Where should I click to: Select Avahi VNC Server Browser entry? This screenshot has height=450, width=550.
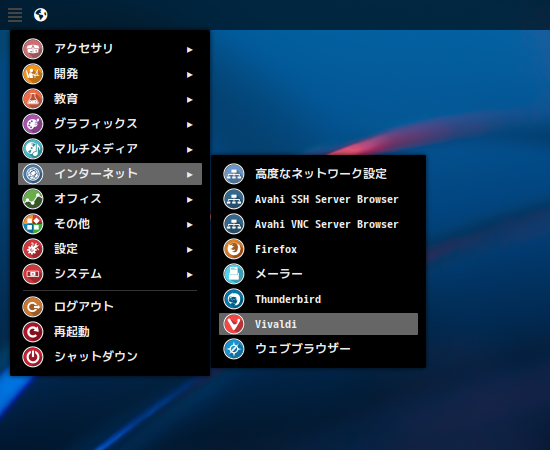(318, 224)
